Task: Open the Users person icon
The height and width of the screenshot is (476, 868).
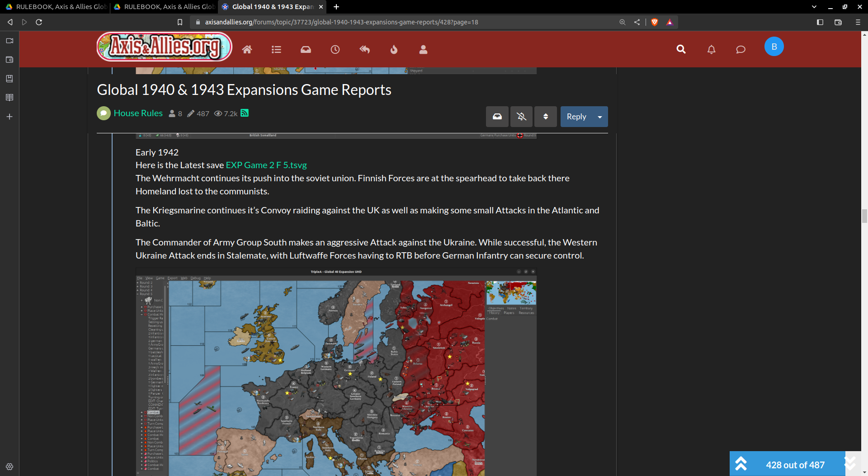Action: click(x=423, y=50)
